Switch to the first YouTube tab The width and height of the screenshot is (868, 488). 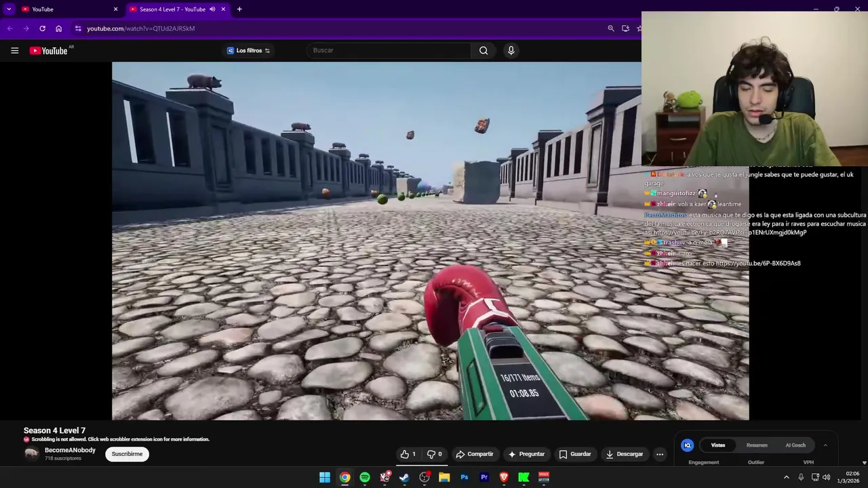pos(69,9)
